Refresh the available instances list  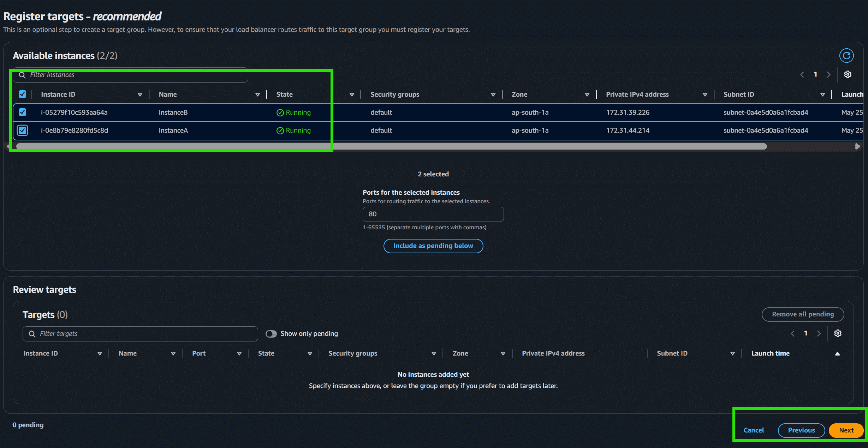[x=846, y=55]
